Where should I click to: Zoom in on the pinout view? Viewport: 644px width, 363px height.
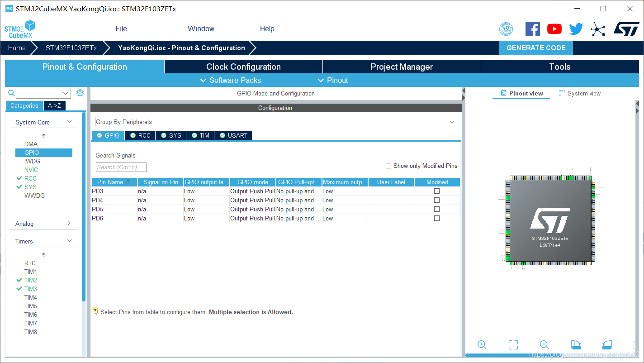(x=482, y=345)
